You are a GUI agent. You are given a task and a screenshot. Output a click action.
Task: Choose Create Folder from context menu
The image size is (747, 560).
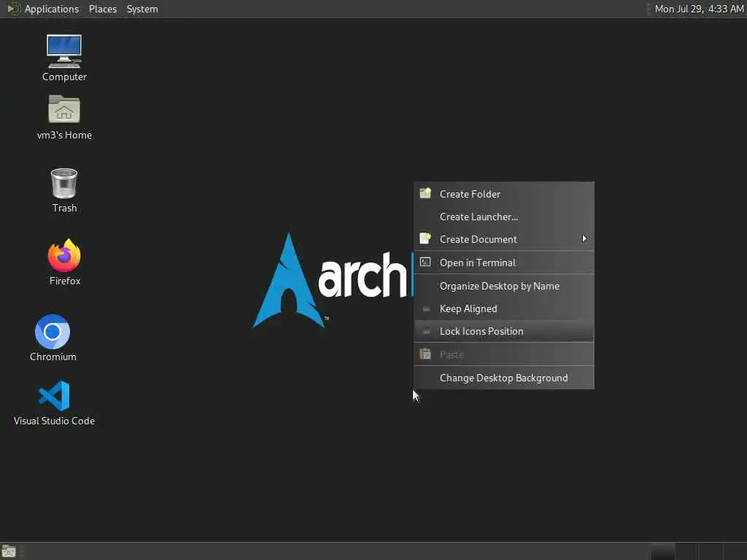point(504,194)
